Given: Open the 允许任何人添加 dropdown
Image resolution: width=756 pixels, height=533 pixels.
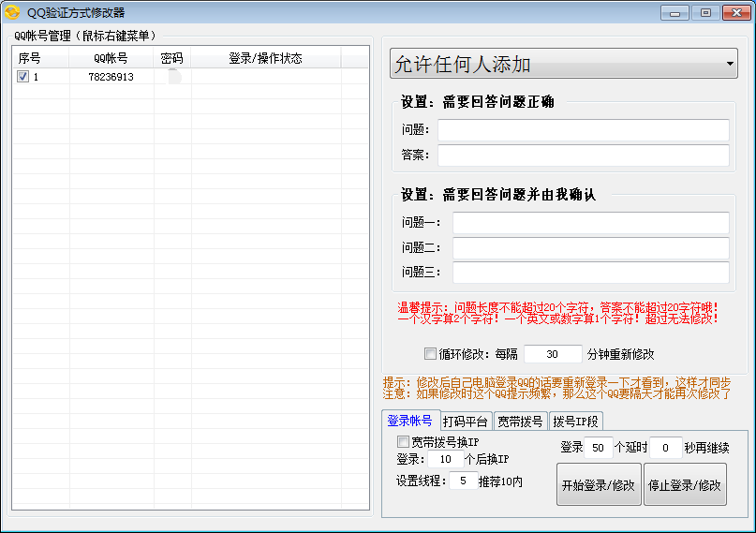Looking at the screenshot, I should (564, 63).
